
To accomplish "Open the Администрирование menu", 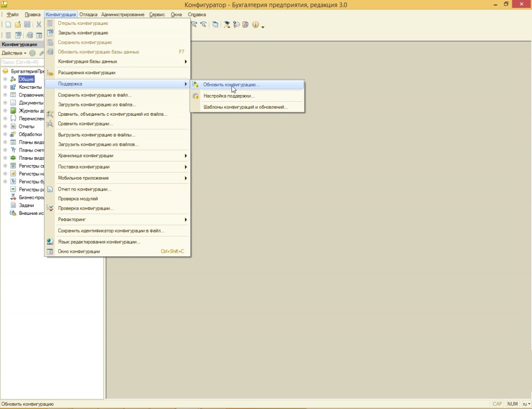I will click(x=123, y=15).
